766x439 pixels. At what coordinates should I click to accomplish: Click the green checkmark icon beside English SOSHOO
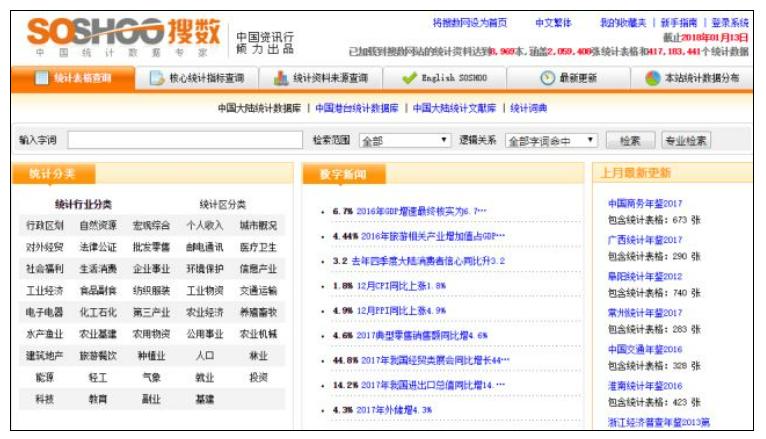pos(409,78)
